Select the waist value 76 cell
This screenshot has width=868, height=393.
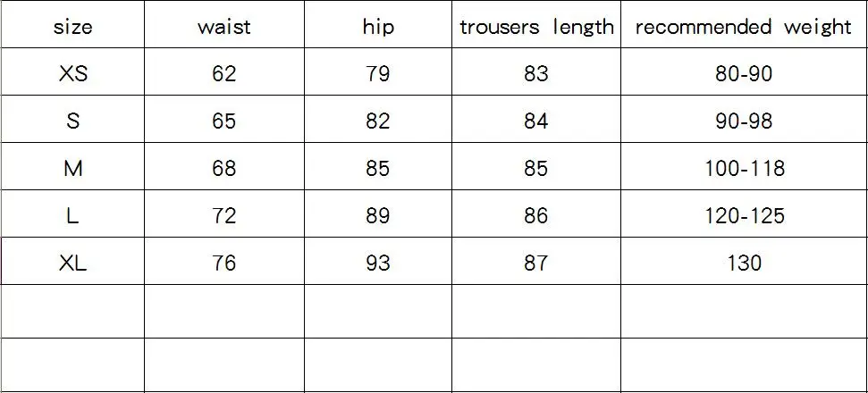tap(224, 262)
